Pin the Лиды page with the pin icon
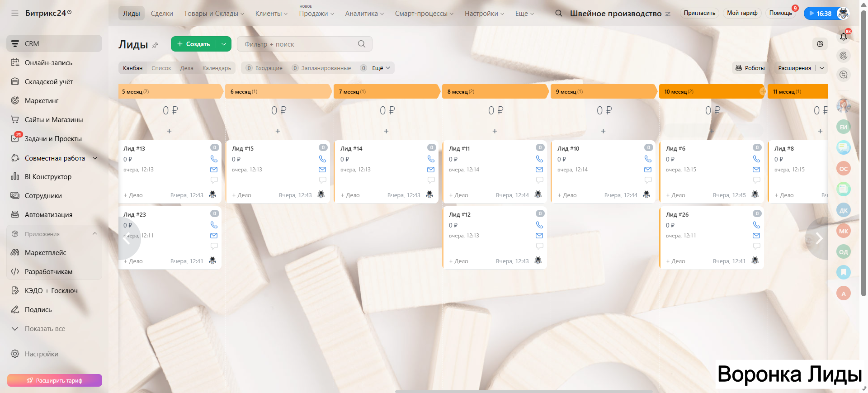This screenshot has width=868, height=393. click(155, 45)
